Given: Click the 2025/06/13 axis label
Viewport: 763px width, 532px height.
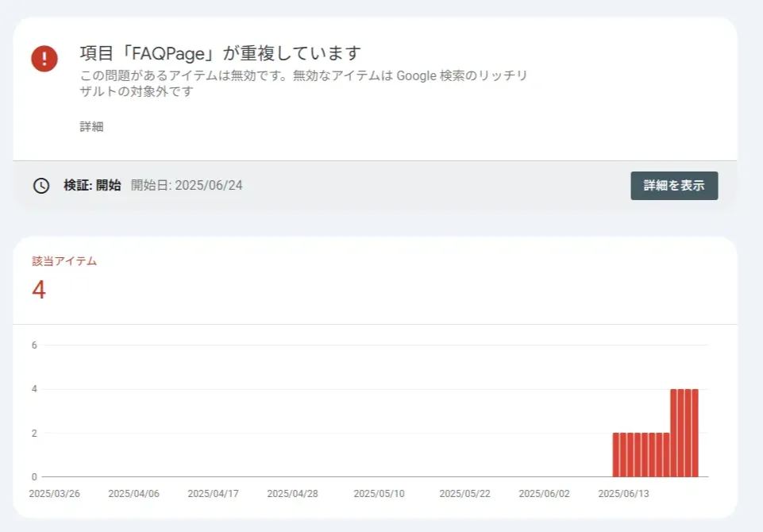Looking at the screenshot, I should pos(624,493).
